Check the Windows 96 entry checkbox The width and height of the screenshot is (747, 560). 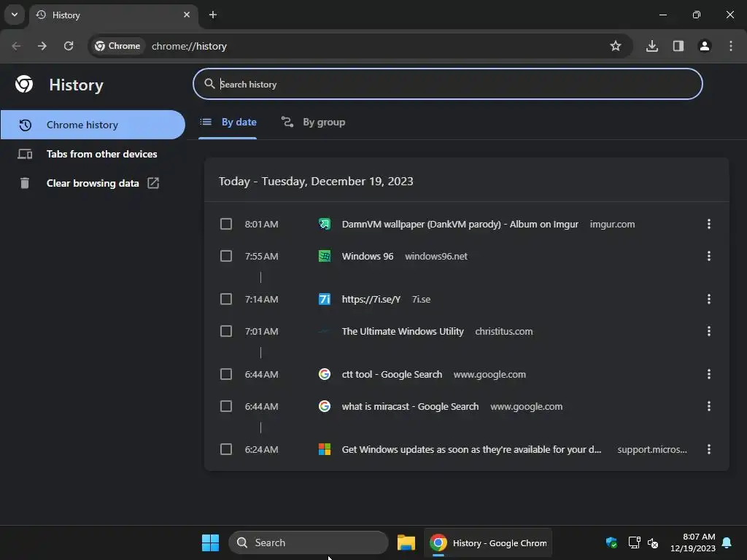(x=226, y=256)
